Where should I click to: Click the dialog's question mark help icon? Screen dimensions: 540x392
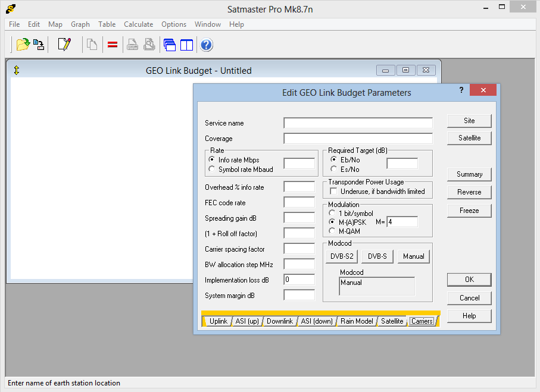click(461, 90)
